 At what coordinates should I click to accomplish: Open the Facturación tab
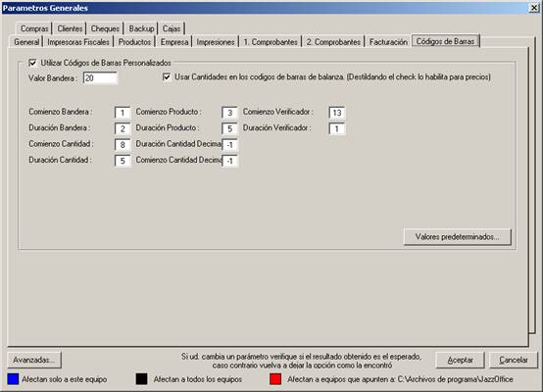pos(388,42)
